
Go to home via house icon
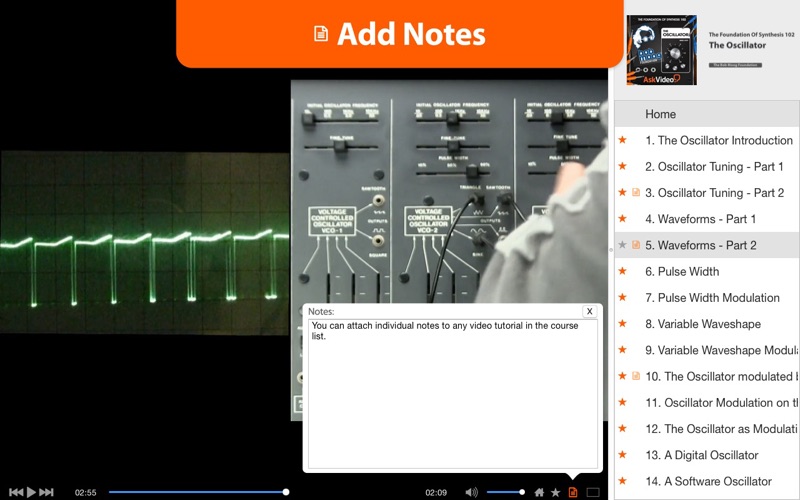(x=539, y=492)
